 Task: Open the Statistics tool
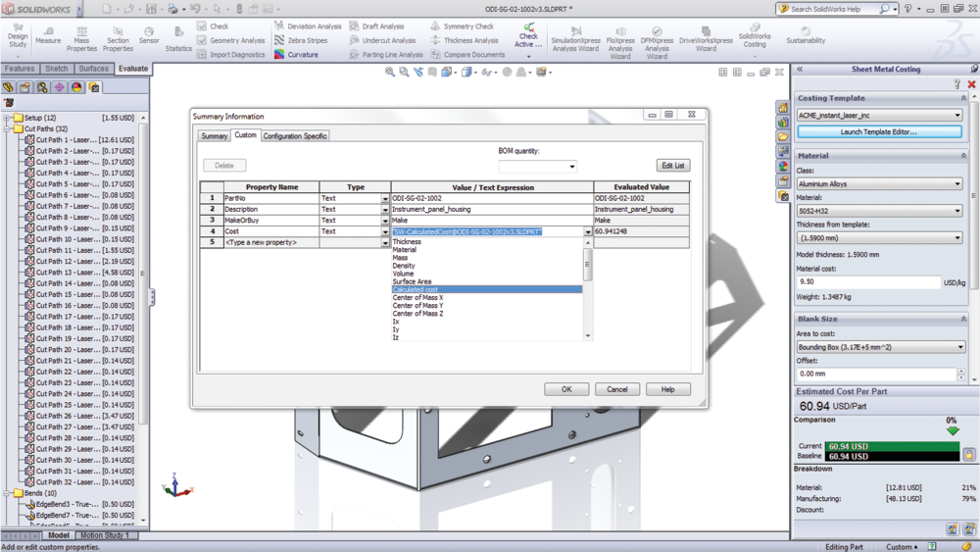[x=178, y=39]
